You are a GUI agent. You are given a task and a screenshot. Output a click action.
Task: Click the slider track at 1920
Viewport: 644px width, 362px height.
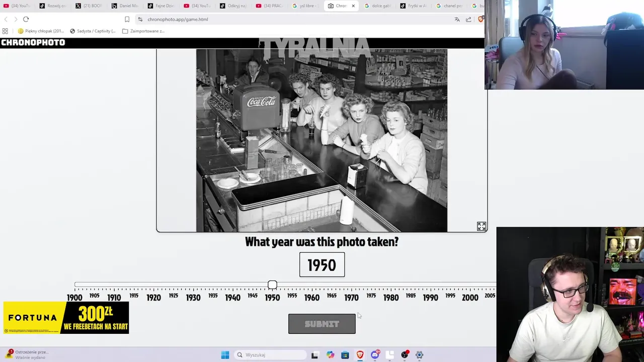pos(153,285)
